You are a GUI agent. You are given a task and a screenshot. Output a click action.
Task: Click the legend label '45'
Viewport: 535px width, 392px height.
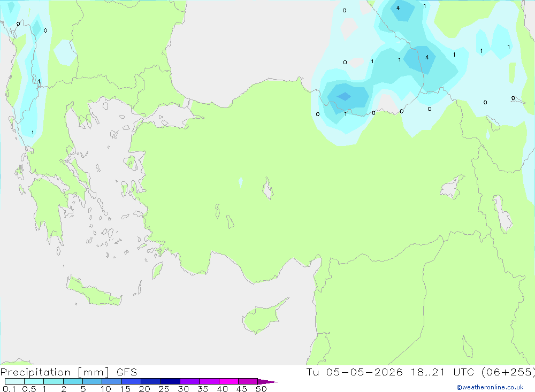(242, 389)
